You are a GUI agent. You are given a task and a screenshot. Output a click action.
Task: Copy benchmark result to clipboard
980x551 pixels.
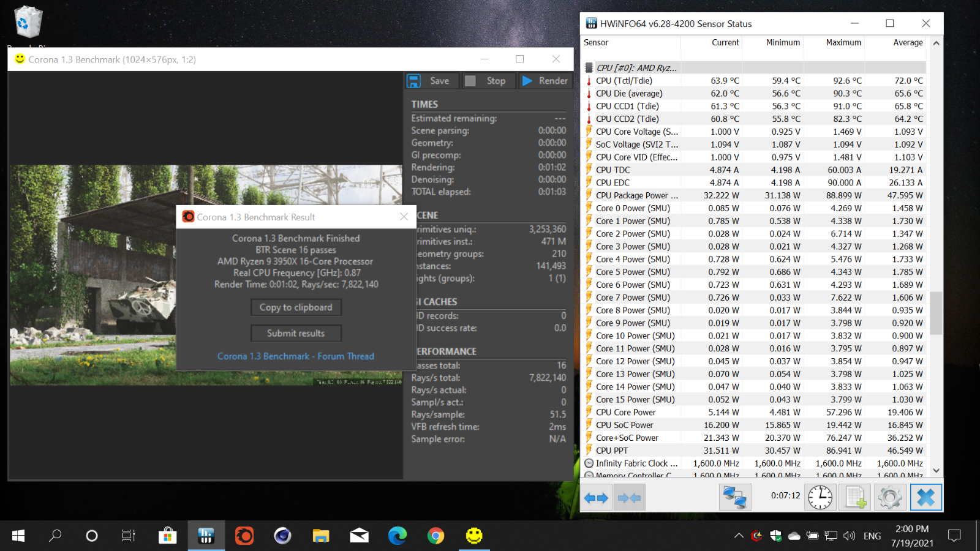296,307
